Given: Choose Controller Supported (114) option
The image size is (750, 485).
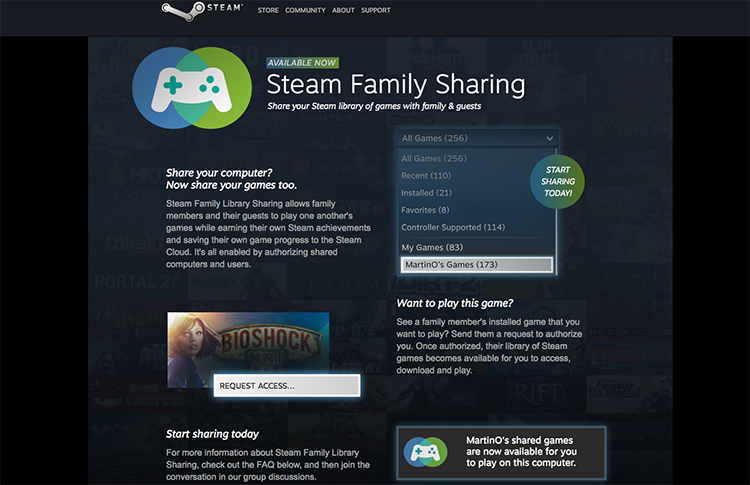Looking at the screenshot, I should [x=453, y=227].
